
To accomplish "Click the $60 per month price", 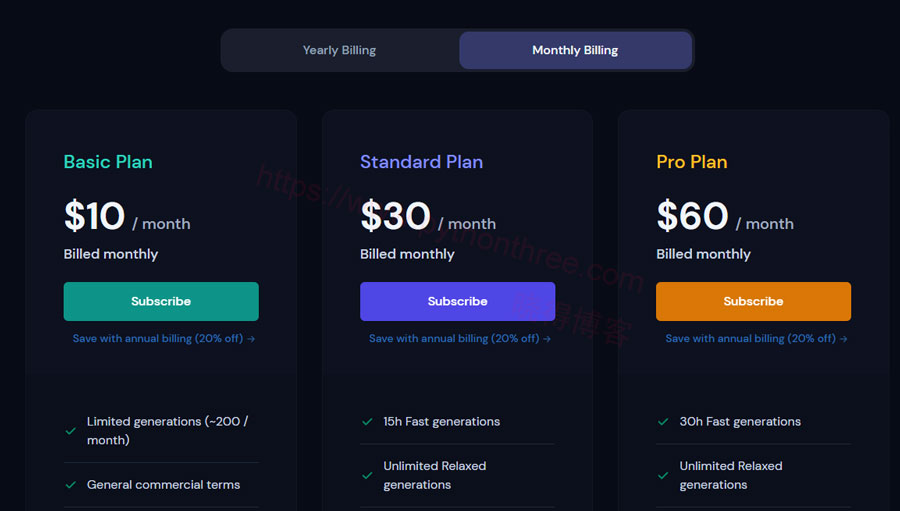I will pyautogui.click(x=725, y=216).
